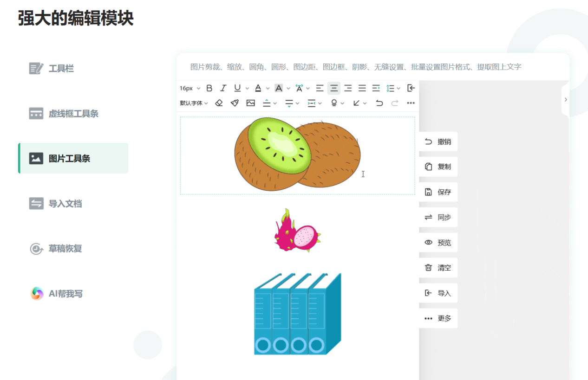This screenshot has width=588, height=380.
Task: Click the image features description text
Action: pyautogui.click(x=356, y=67)
